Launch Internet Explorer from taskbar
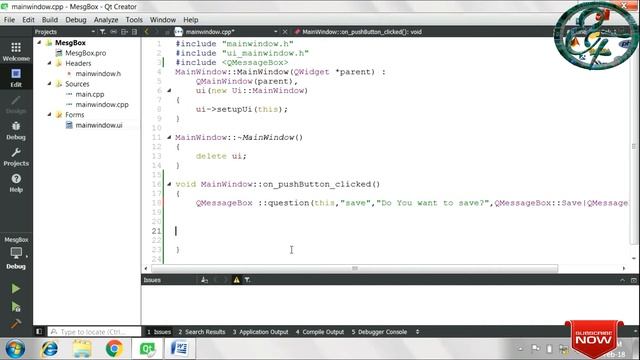 tap(49, 349)
